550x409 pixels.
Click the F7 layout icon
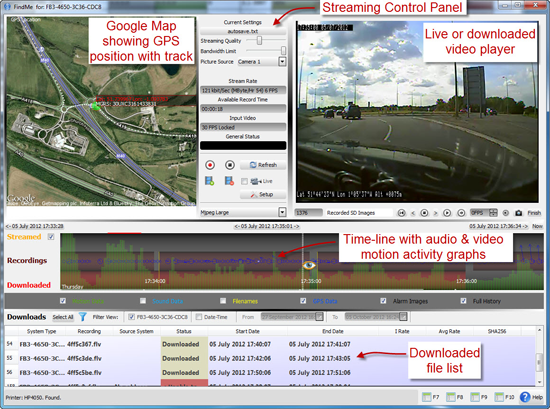[x=427, y=397]
